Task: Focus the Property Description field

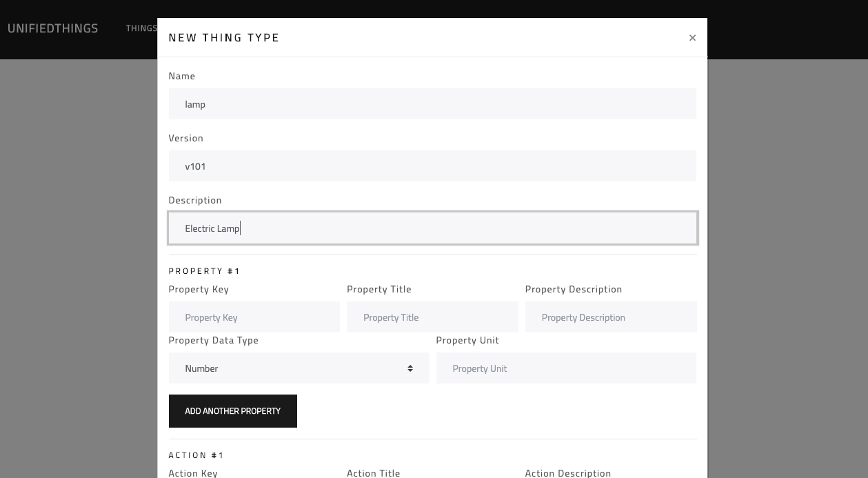Action: coord(611,317)
